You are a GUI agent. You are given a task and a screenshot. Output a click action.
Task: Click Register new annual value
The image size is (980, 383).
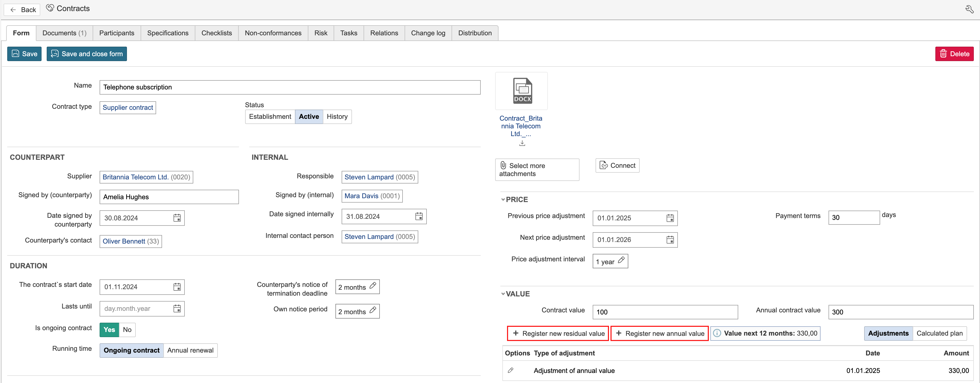[660, 333]
